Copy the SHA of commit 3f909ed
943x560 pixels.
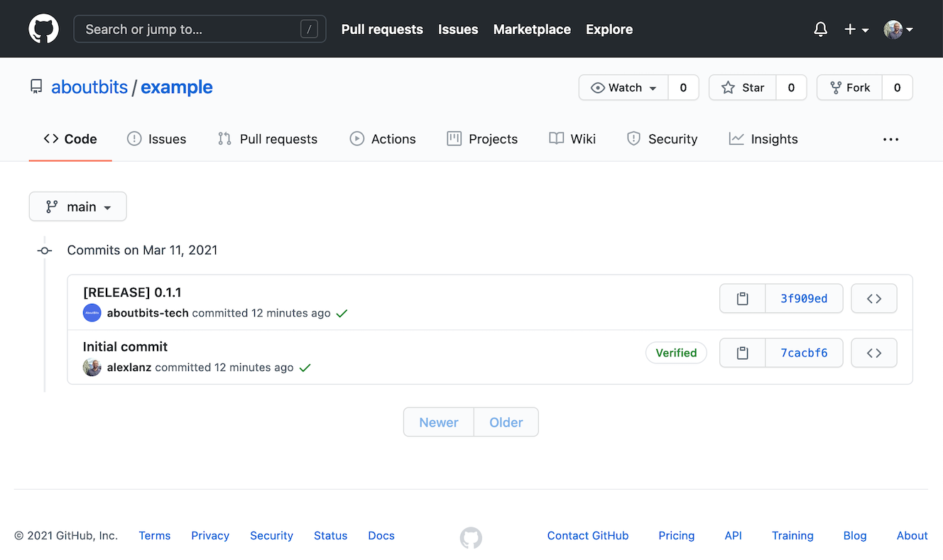[x=742, y=298]
